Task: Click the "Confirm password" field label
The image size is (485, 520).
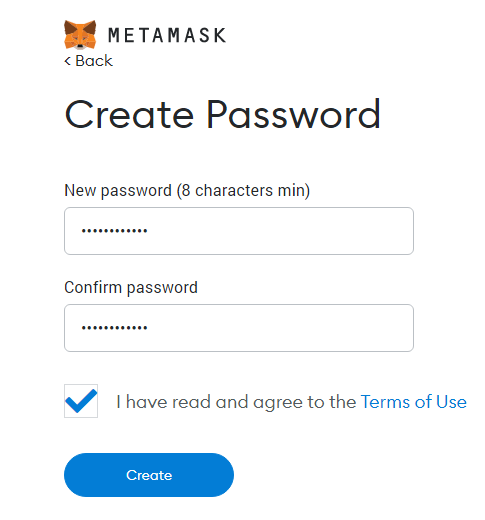Action: [x=131, y=288]
